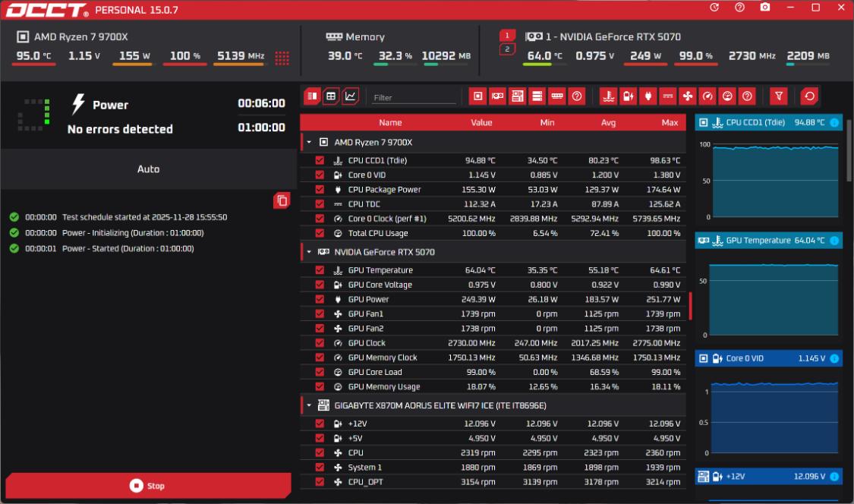
Task: Copy the test log to clipboard
Action: point(282,200)
